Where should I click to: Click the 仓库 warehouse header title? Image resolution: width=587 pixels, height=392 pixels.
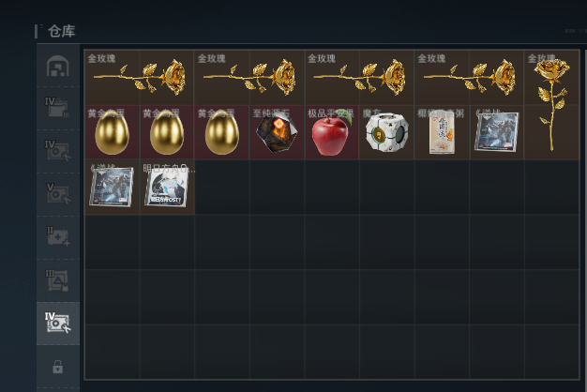(62, 31)
